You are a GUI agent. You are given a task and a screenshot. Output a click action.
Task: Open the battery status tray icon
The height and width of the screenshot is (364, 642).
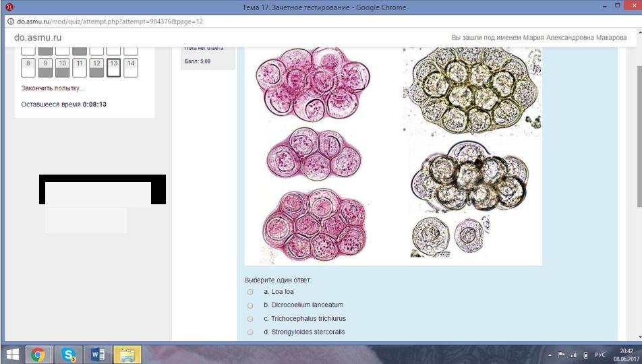[x=585, y=355]
